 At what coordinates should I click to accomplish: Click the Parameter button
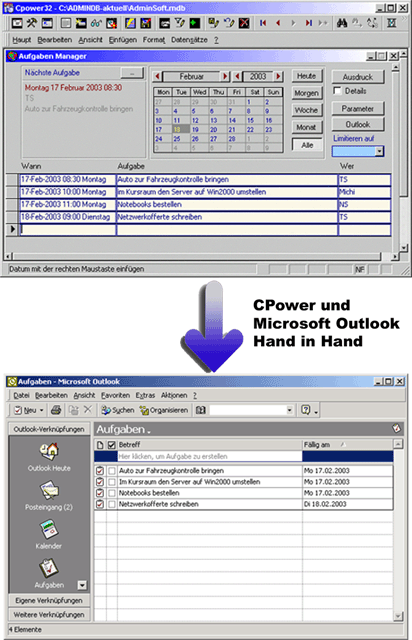(x=358, y=109)
